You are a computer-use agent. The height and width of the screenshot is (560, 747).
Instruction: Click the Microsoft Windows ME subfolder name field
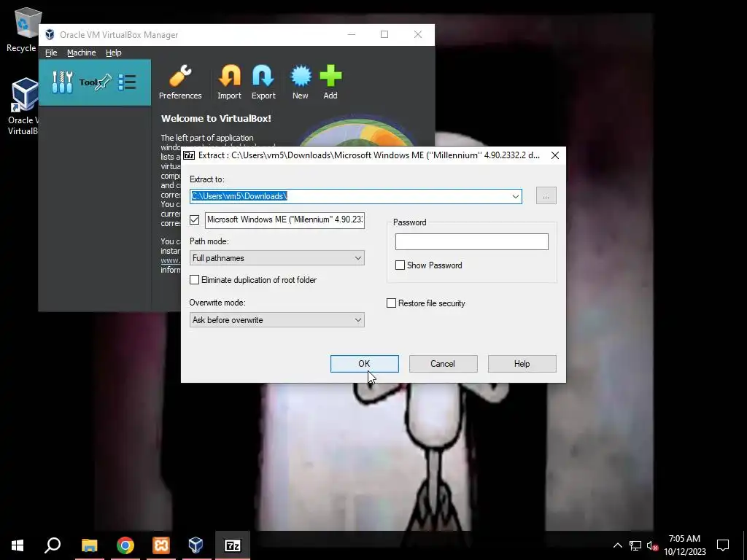click(285, 220)
